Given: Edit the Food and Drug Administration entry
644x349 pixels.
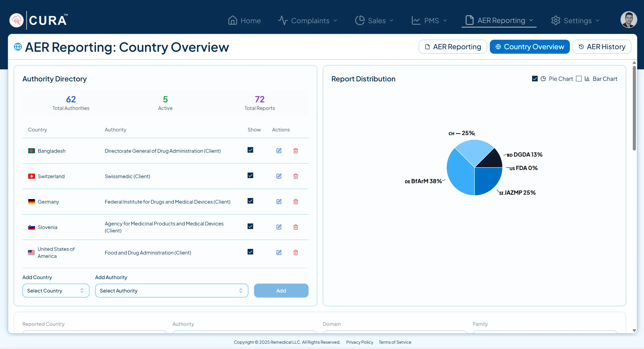Looking at the screenshot, I should pyautogui.click(x=279, y=253).
